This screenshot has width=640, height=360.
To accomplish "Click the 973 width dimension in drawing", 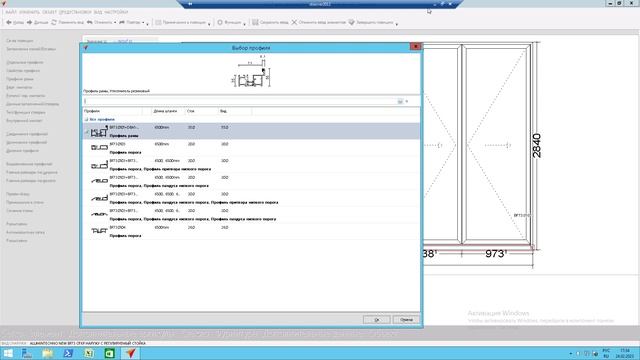I will click(x=496, y=254).
